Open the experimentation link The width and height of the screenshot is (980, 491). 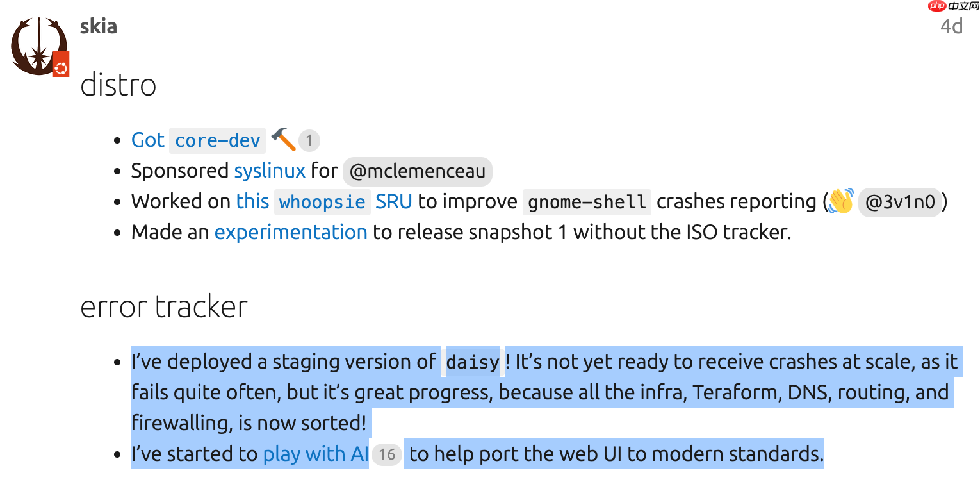[291, 232]
